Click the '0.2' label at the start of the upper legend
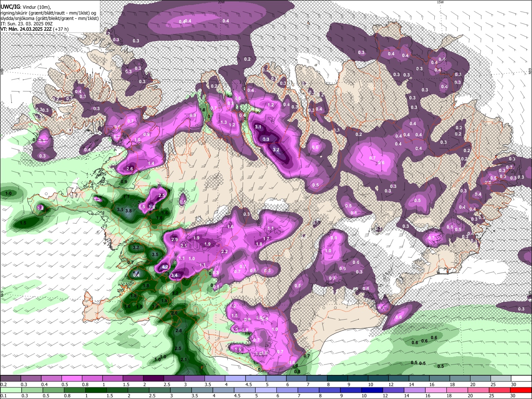The width and height of the screenshot is (532, 399). [3, 384]
